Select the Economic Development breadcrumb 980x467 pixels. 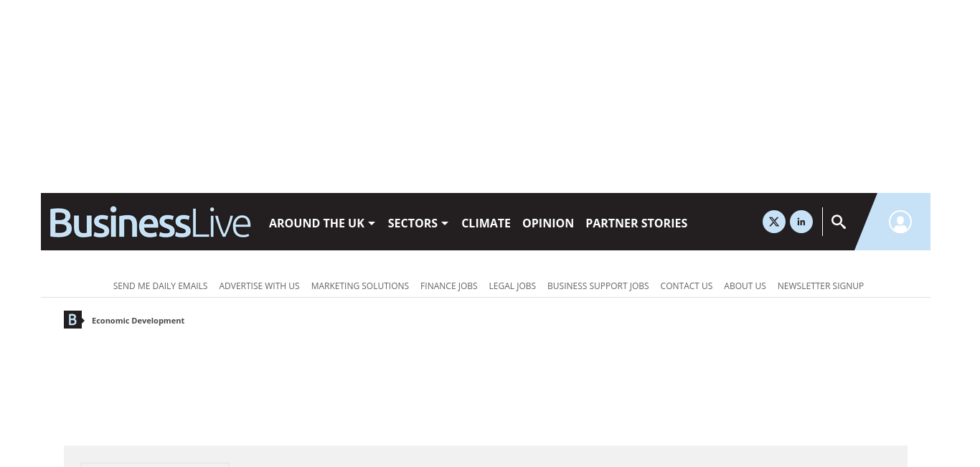(x=138, y=321)
